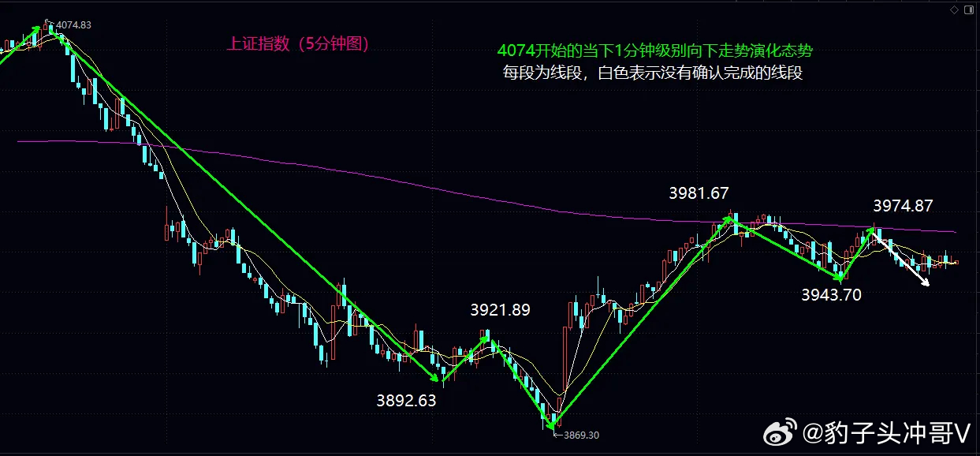980x456 pixels.
Task: Toggle the side panel layout icon
Action: pos(969,9)
